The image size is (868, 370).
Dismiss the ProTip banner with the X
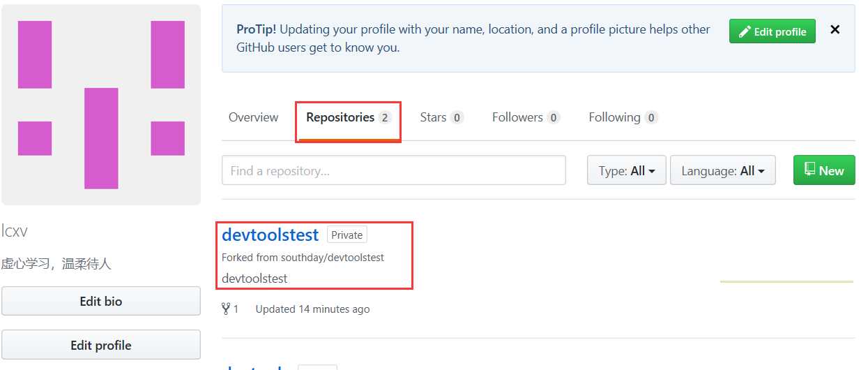pyautogui.click(x=835, y=30)
